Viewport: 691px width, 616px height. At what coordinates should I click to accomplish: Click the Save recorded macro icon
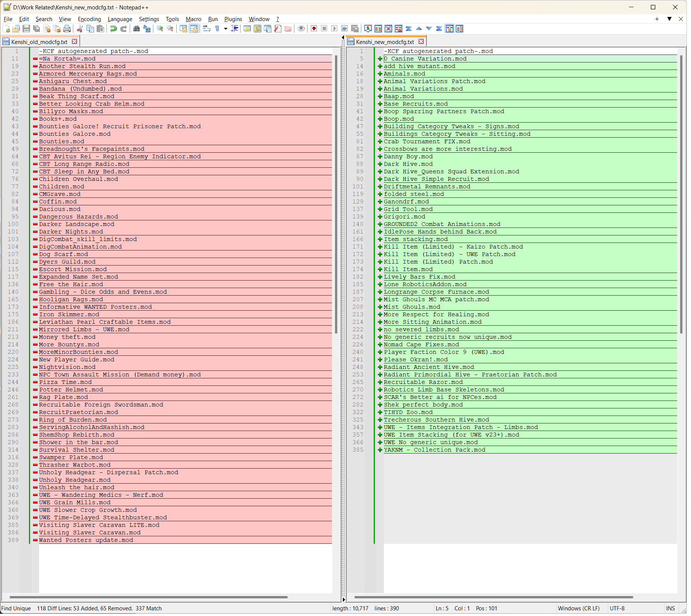(x=355, y=29)
